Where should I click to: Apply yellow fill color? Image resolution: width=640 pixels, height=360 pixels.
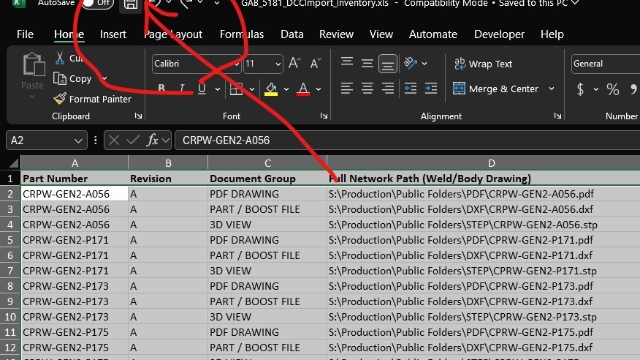271,89
